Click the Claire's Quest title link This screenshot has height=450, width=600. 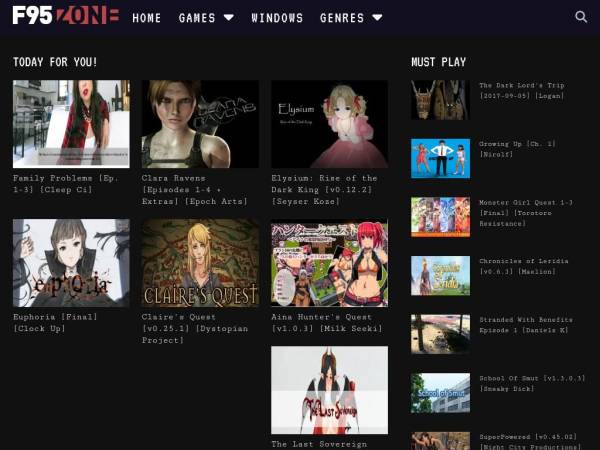point(195,328)
